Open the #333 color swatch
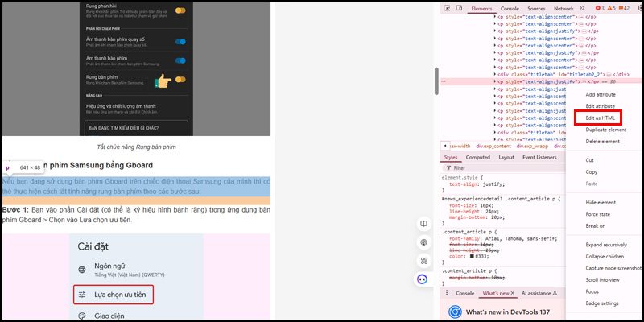This screenshot has height=322, width=644. [472, 256]
